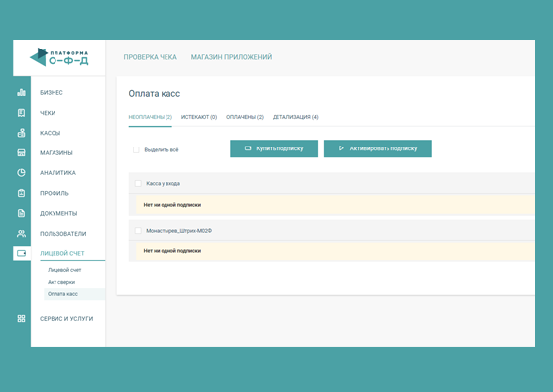
Task: Tick the Монастырев_Штрих-М02Ф checkbox
Action: 138,231
